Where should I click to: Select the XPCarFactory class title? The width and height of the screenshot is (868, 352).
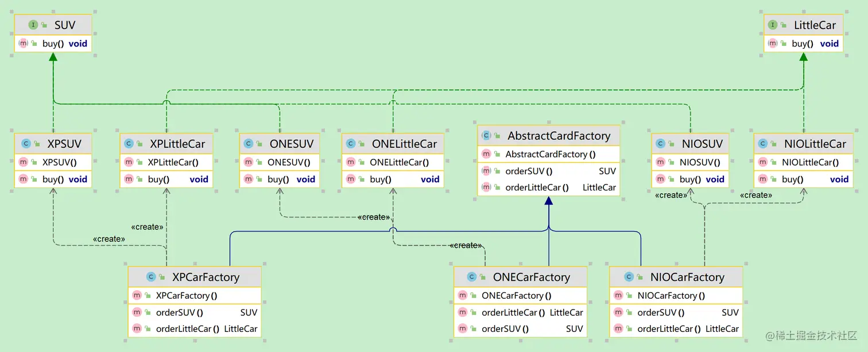[206, 277]
